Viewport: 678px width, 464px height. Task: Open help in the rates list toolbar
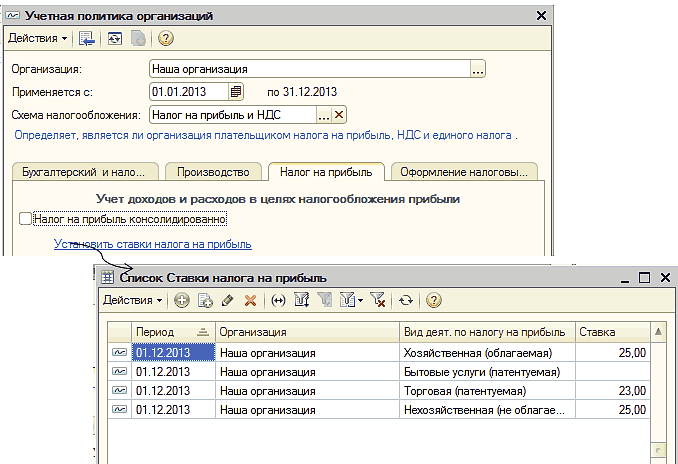pyautogui.click(x=434, y=299)
